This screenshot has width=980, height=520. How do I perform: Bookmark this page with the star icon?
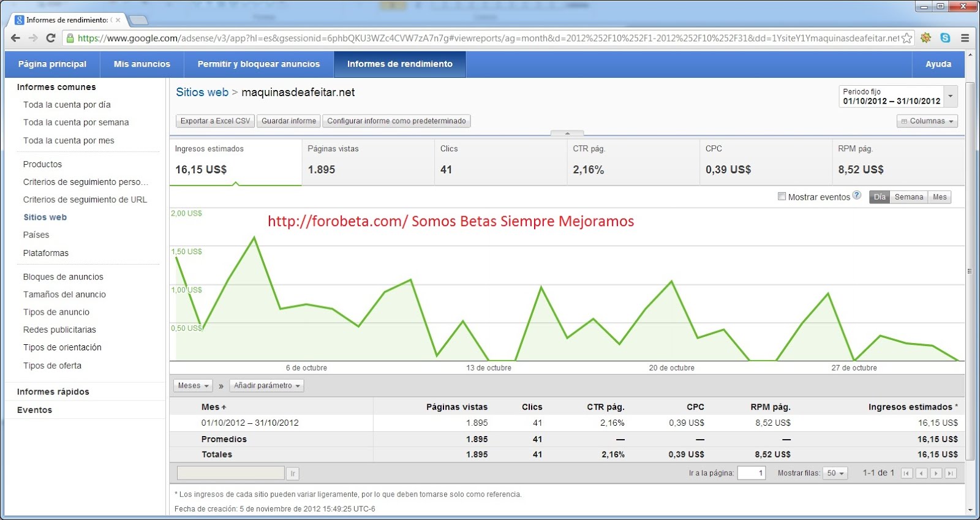907,38
